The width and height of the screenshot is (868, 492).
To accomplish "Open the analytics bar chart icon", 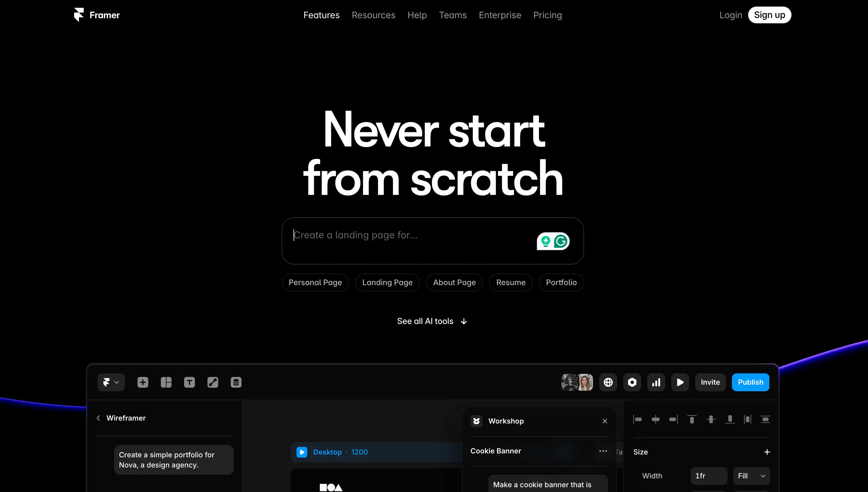I will click(656, 382).
